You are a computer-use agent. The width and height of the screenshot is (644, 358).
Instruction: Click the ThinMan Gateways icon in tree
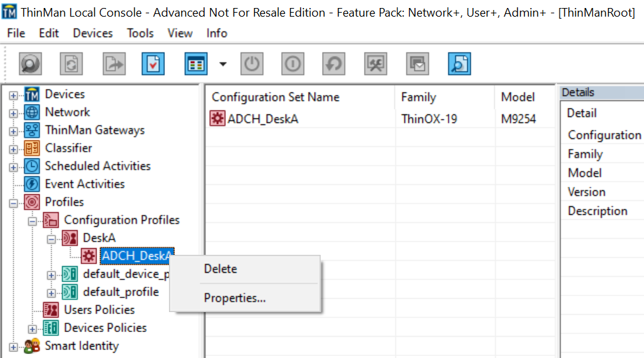(x=32, y=130)
